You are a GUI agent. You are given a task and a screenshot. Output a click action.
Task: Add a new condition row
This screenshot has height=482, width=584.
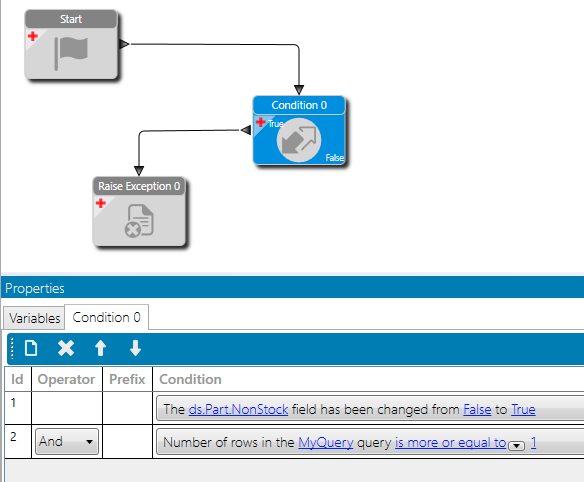point(31,349)
